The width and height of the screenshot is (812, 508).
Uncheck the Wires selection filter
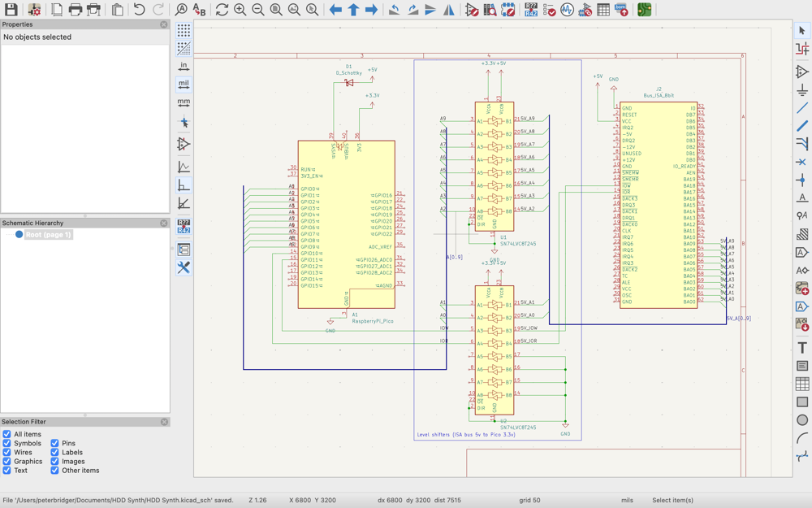pyautogui.click(x=7, y=453)
